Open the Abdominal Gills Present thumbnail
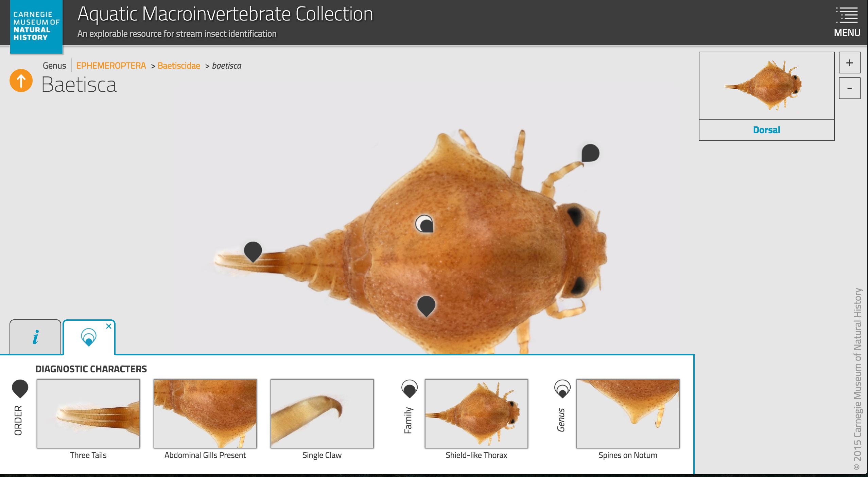 [205, 414]
